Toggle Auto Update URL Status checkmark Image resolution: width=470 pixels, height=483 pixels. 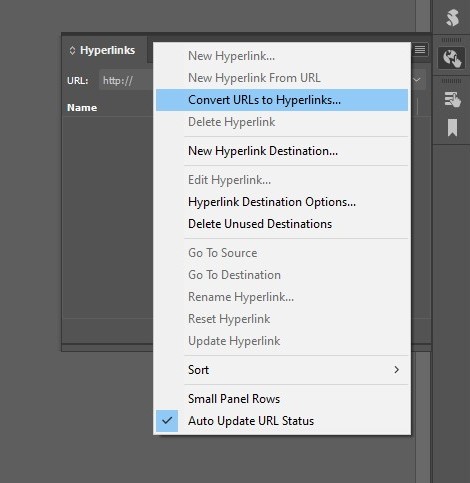[x=167, y=421]
